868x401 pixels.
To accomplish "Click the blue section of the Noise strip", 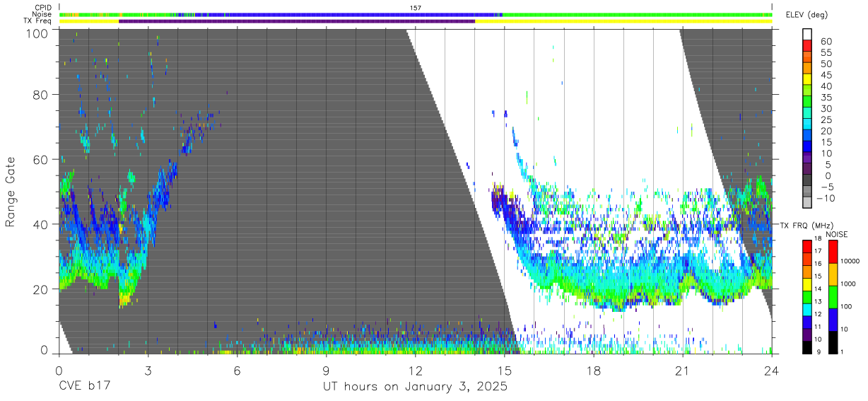I will tap(339, 14).
